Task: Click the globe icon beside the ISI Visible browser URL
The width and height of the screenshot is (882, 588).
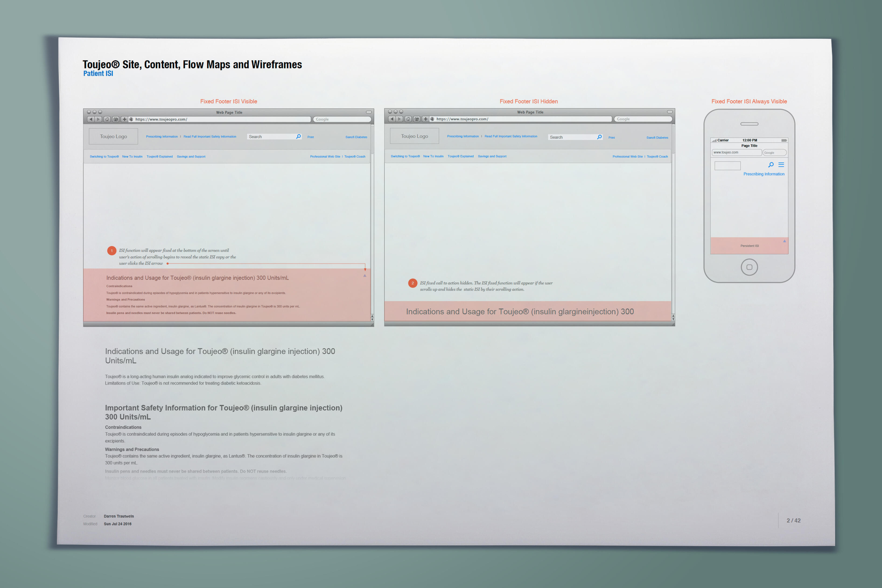Action: pos(131,119)
